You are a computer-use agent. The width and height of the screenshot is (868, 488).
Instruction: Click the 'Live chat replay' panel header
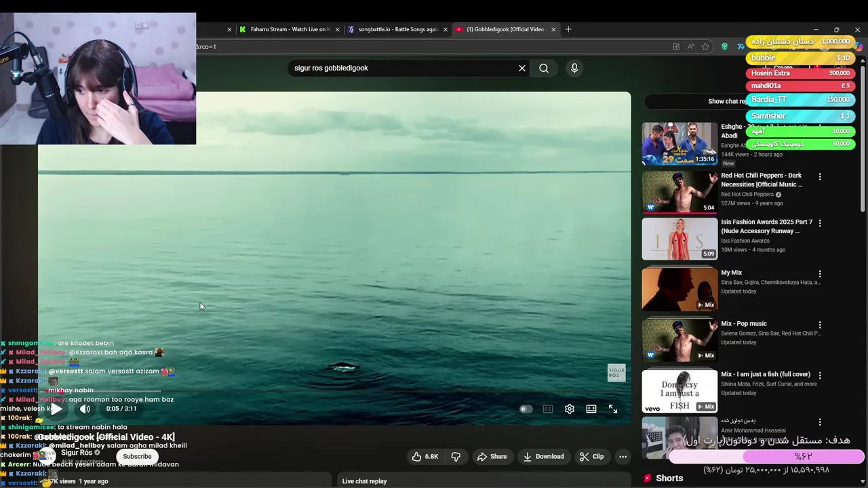tap(364, 481)
